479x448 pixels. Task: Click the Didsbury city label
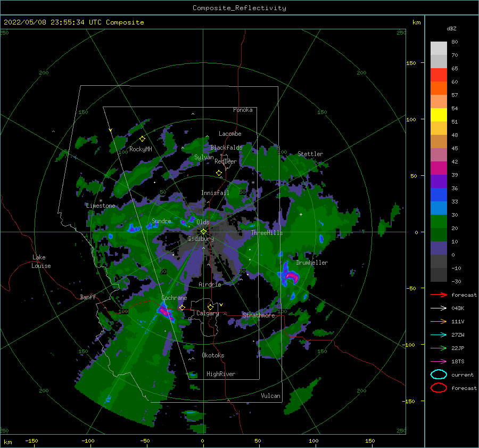[x=201, y=239]
